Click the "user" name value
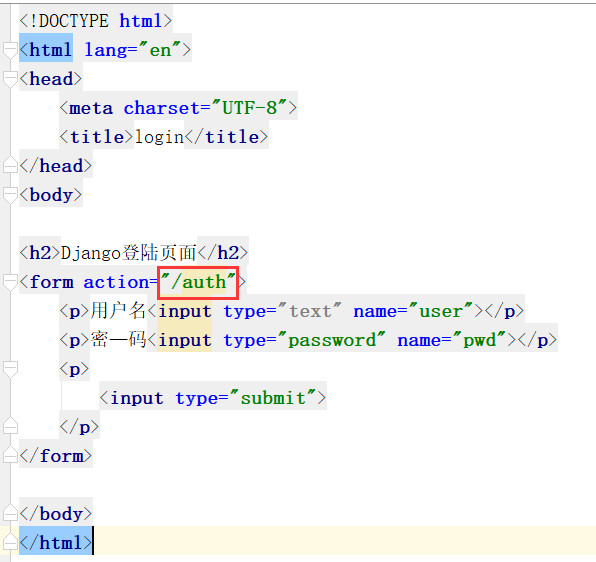596x562 pixels. pyautogui.click(x=441, y=311)
